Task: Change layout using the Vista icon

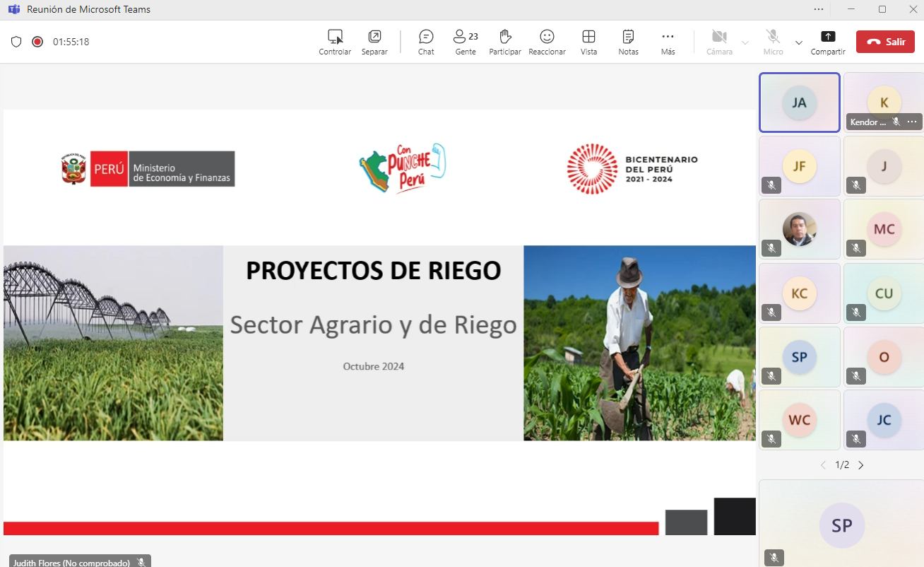Action: [588, 42]
